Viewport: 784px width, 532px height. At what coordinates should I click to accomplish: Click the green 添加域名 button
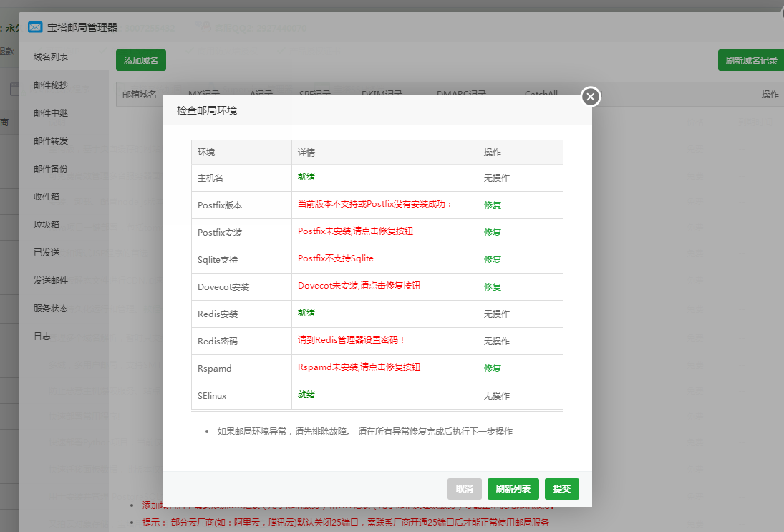click(140, 60)
